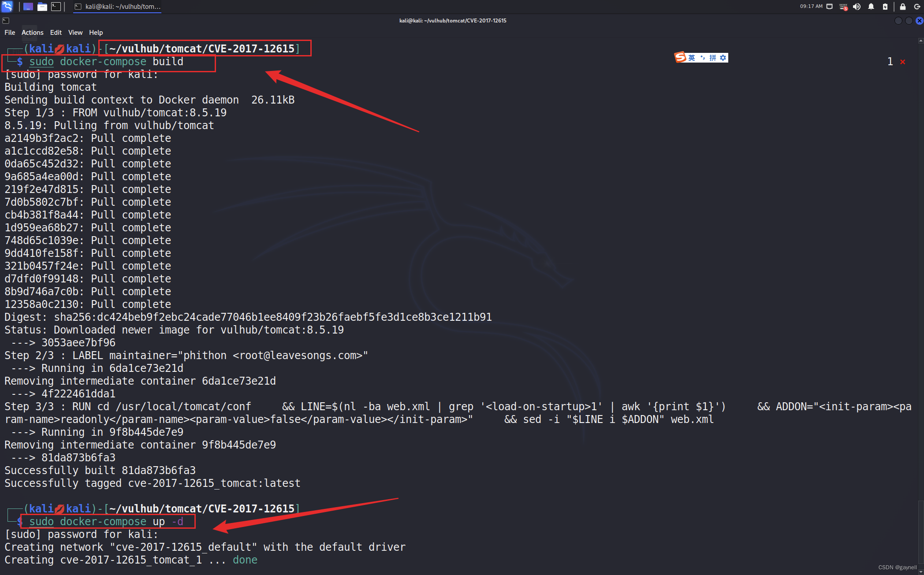Viewport: 924px width, 575px height.
Task: Click '12358a0c2130: Pull complete' line
Action: click(88, 304)
